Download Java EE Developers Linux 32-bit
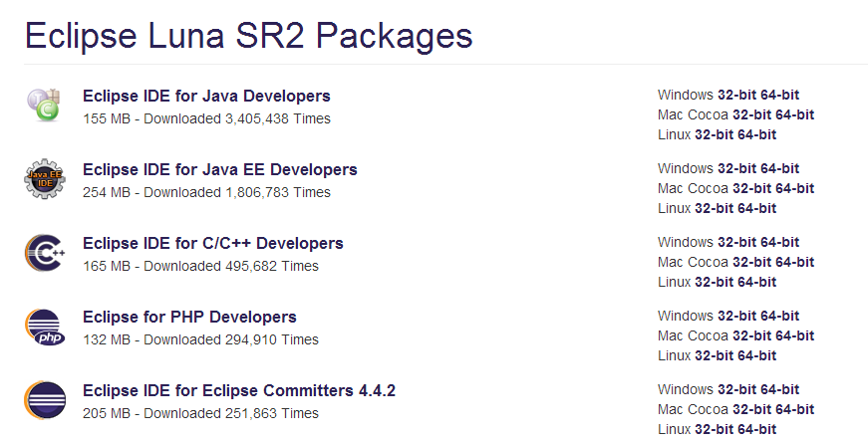 (x=714, y=208)
